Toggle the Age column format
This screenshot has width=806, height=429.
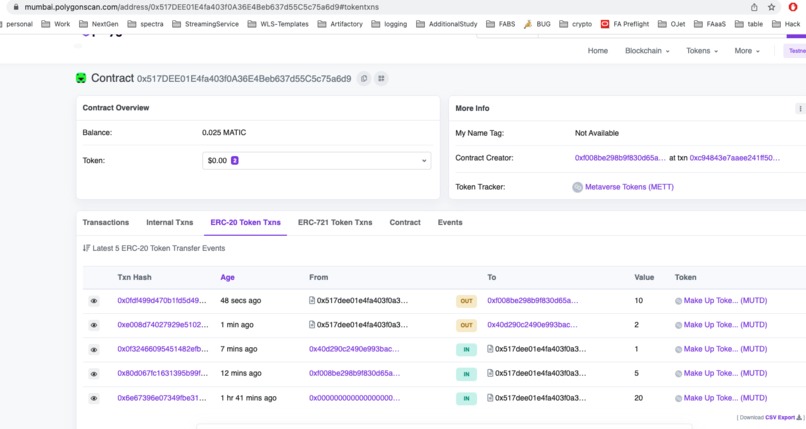[227, 277]
